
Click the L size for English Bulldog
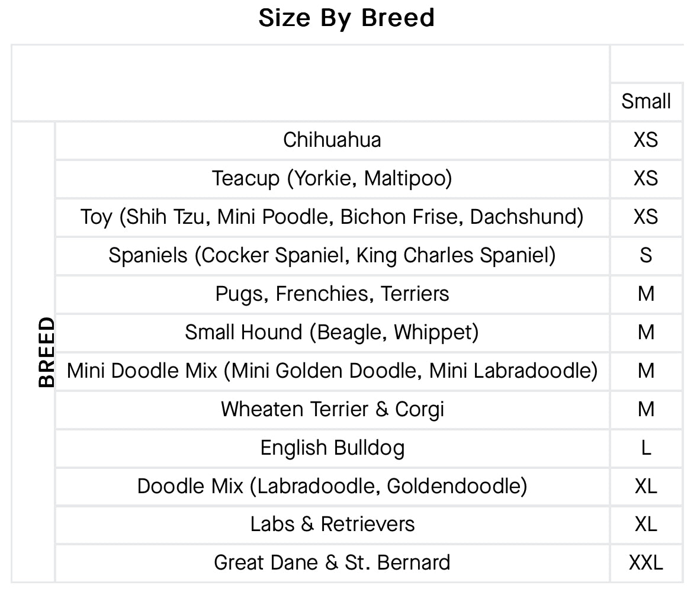(x=646, y=448)
